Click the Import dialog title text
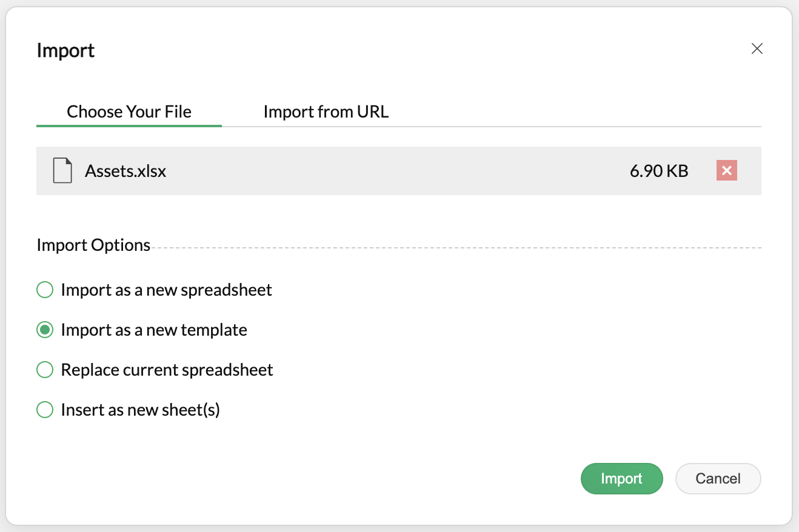 (65, 50)
